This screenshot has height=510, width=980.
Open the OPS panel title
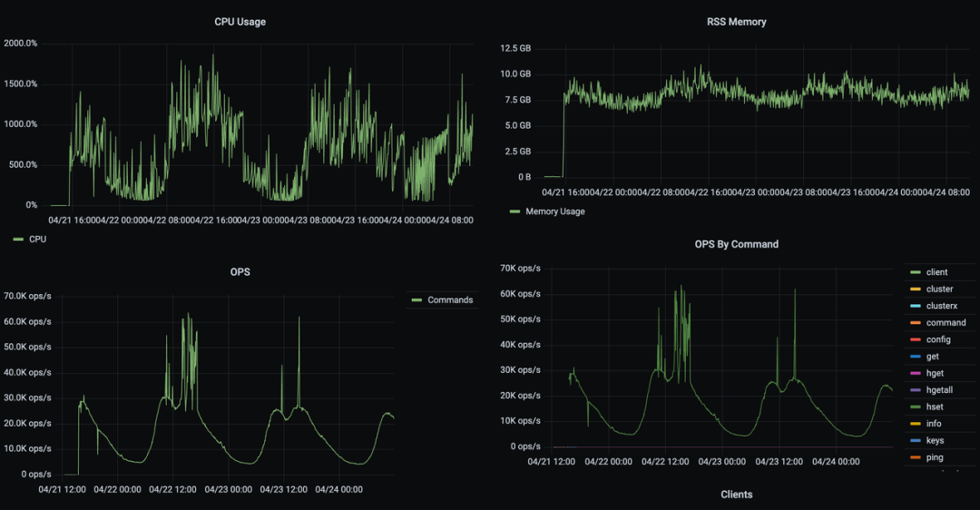240,272
